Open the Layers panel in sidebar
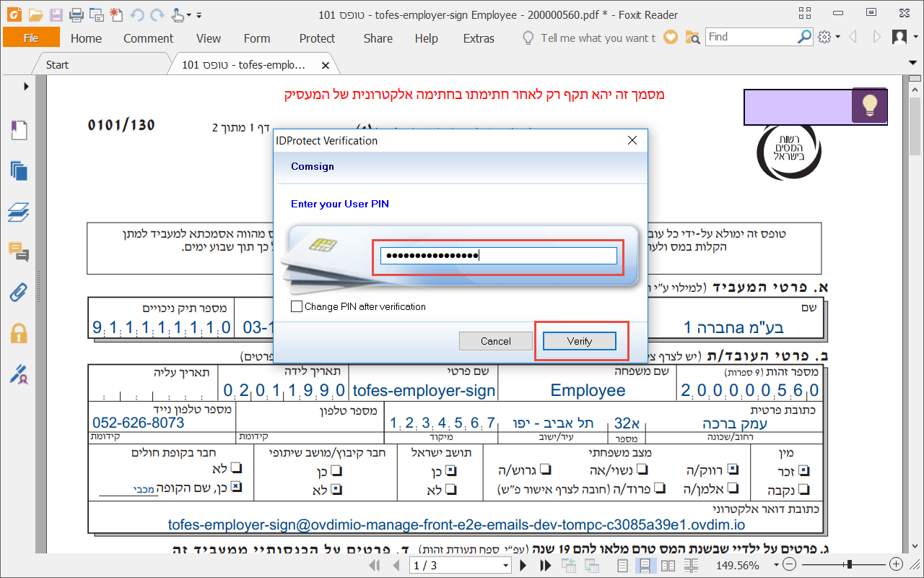The image size is (924, 578). [x=19, y=212]
